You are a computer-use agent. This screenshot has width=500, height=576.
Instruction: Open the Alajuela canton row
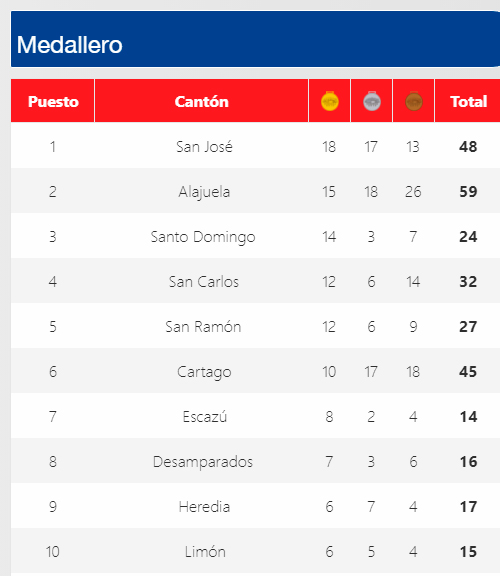(x=255, y=191)
